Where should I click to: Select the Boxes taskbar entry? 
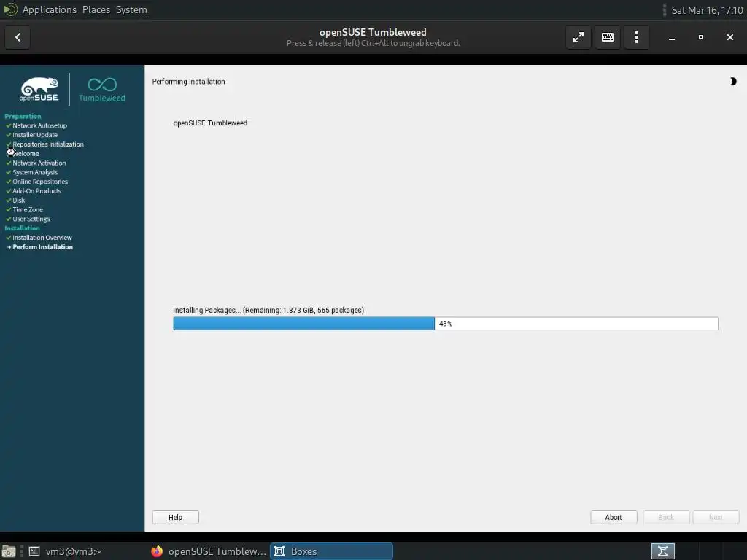(331, 551)
